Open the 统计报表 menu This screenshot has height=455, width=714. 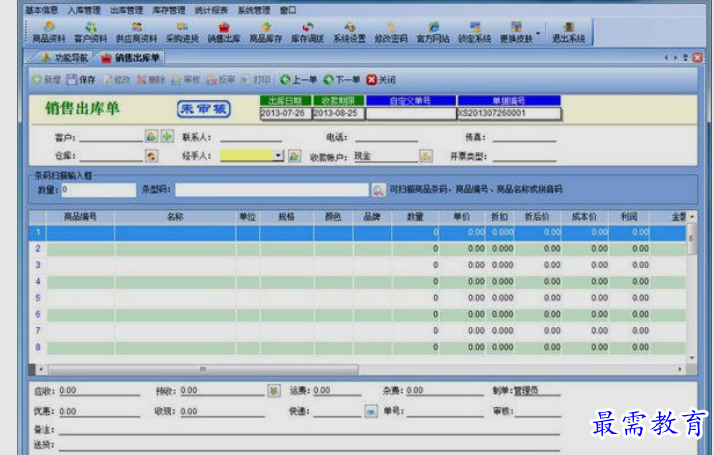point(210,9)
